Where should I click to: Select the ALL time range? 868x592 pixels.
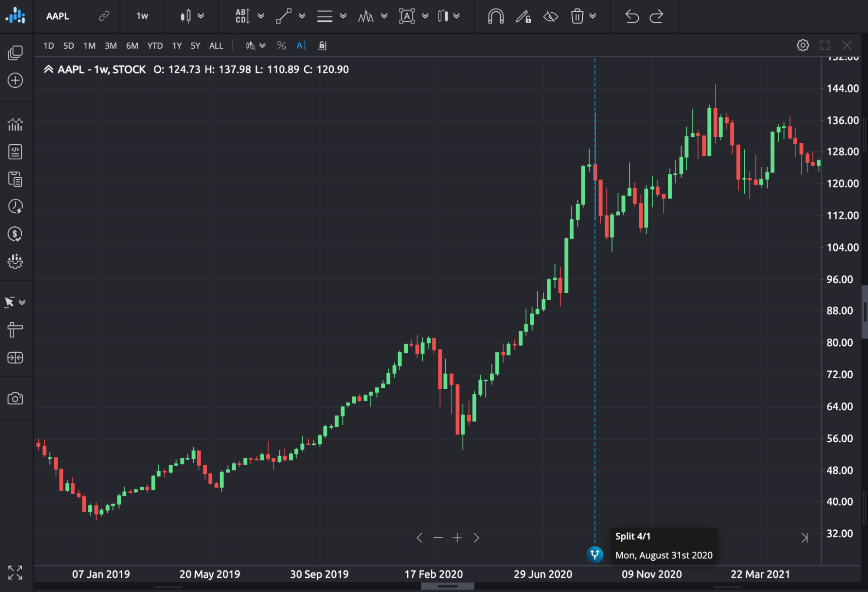tap(216, 46)
